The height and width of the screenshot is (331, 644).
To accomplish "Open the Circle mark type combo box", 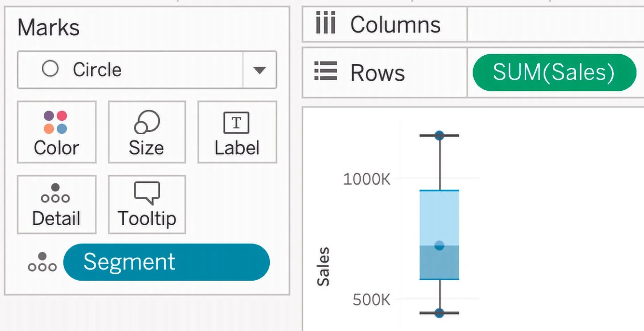I will [147, 70].
